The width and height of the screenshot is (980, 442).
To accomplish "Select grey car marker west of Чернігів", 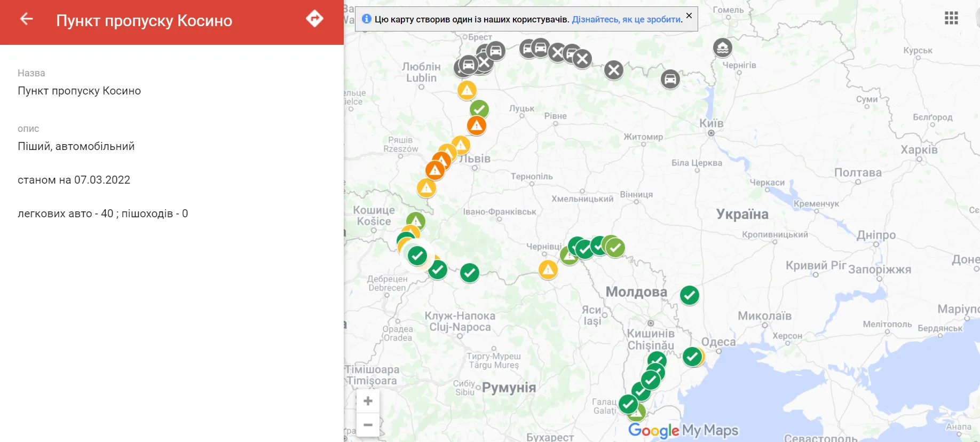I will pos(670,80).
